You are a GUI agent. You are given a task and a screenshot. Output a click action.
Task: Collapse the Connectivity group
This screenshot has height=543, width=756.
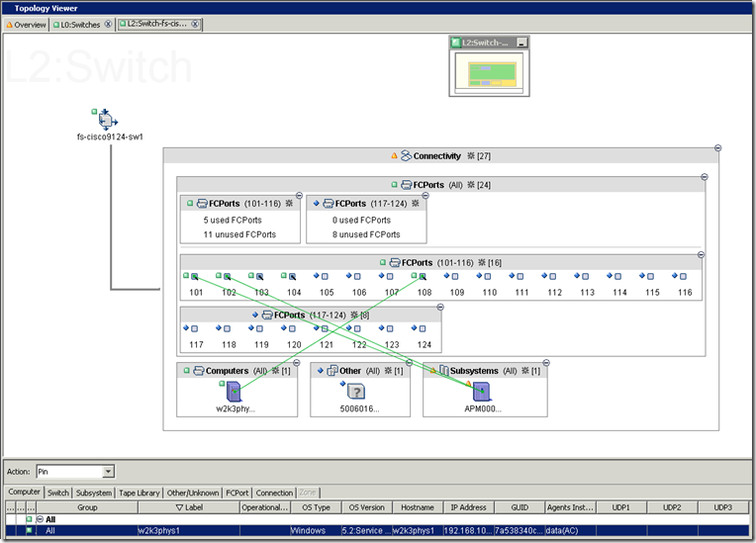(718, 148)
